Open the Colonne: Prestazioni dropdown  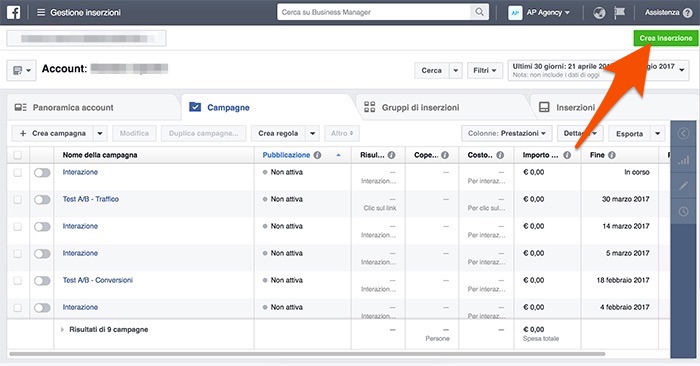point(507,133)
